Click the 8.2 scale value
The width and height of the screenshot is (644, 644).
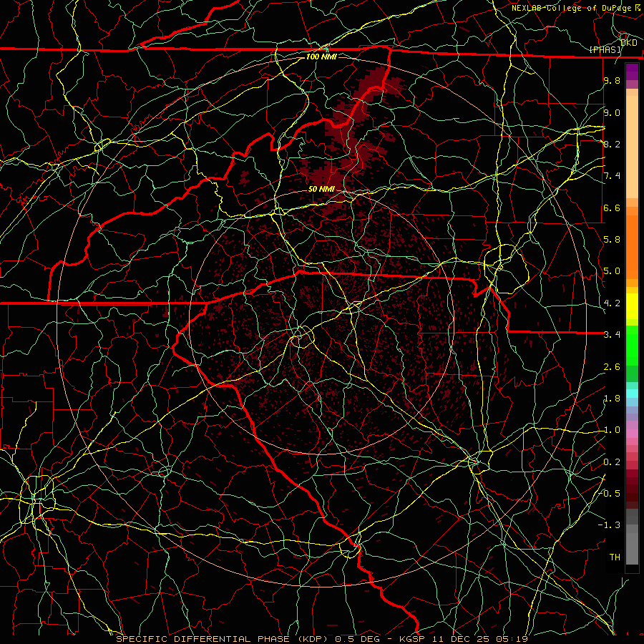point(612,144)
